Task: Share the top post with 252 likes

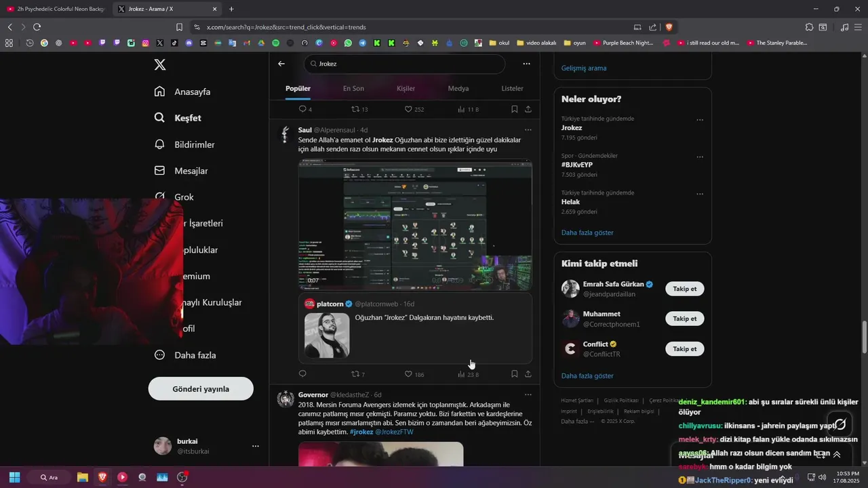Action: click(x=528, y=109)
